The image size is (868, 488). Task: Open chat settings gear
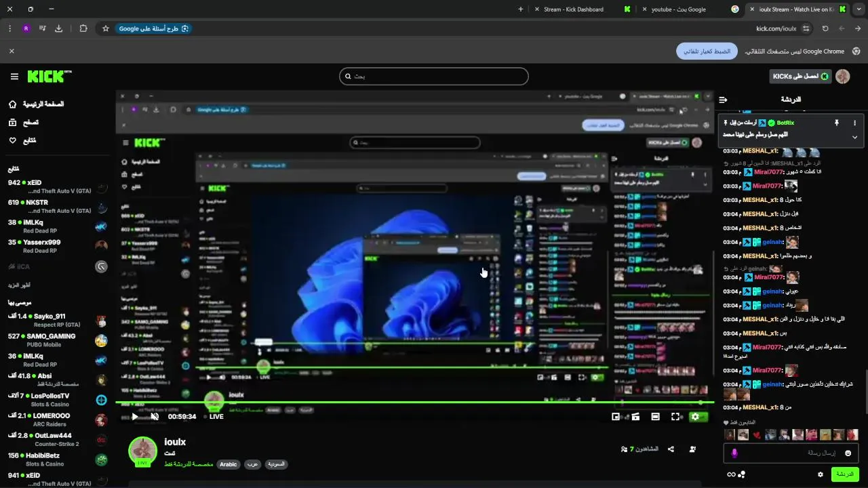pyautogui.click(x=821, y=474)
